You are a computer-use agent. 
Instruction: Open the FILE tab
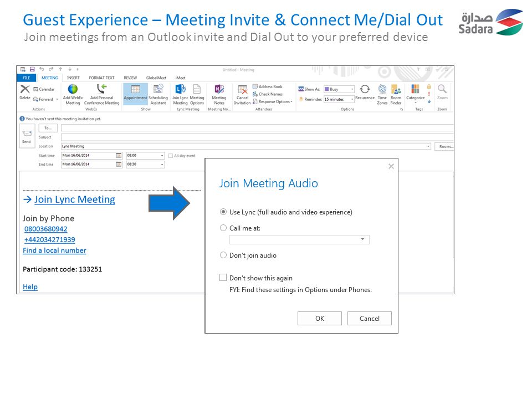pyautogui.click(x=27, y=78)
